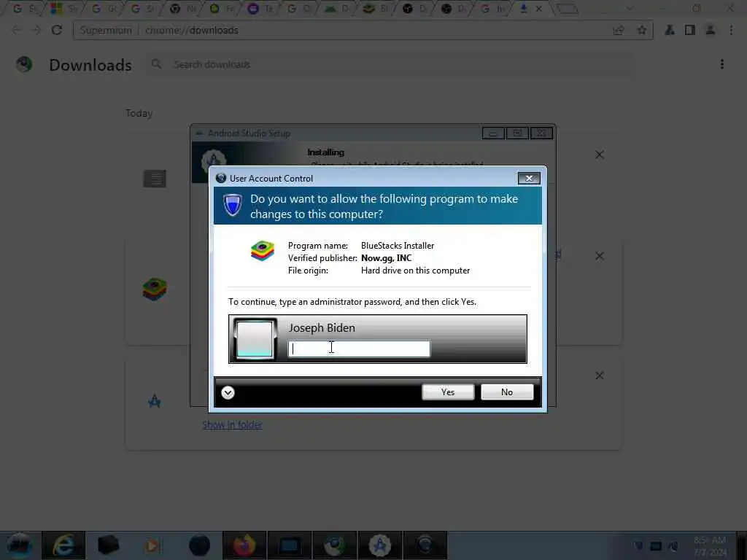The image size is (747, 560).
Task: Expand UAC details with the chevron arrow
Action: [228, 392]
